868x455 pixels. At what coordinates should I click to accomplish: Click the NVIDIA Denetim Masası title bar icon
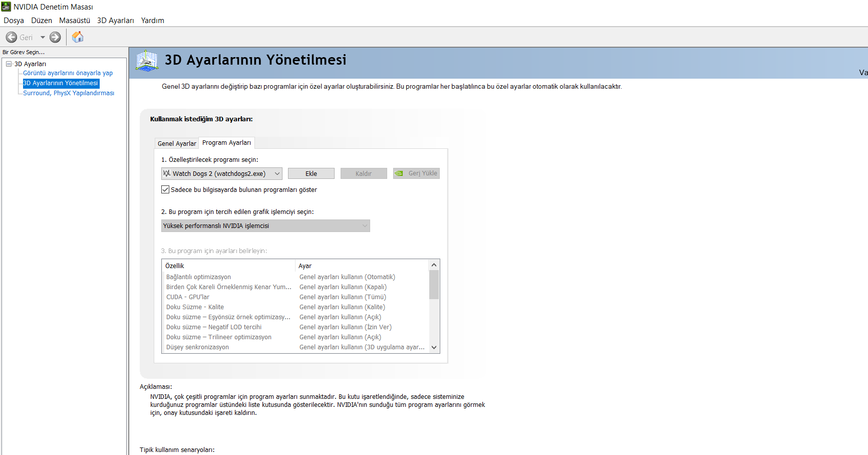(6, 7)
